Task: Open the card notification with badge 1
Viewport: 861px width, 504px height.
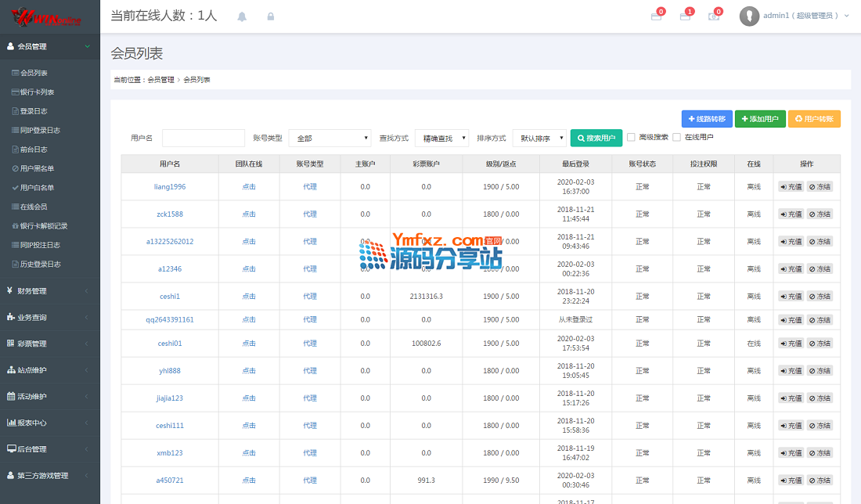Action: click(x=685, y=16)
